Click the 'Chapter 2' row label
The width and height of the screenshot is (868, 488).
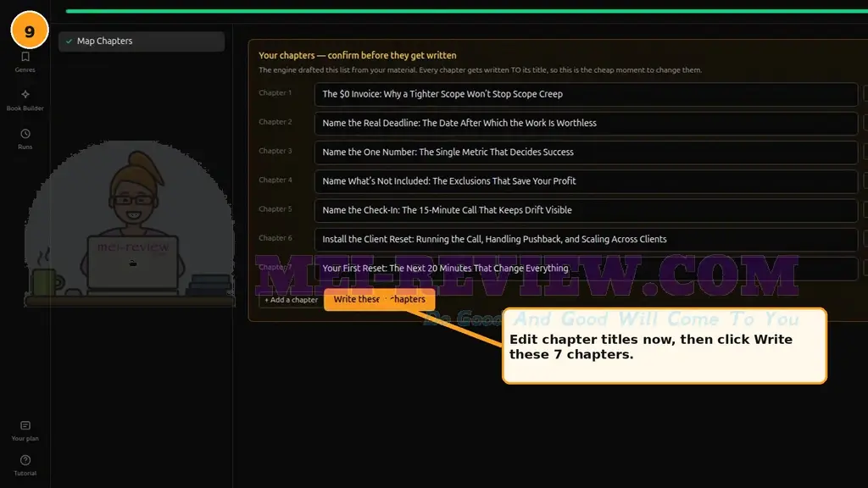pos(275,122)
